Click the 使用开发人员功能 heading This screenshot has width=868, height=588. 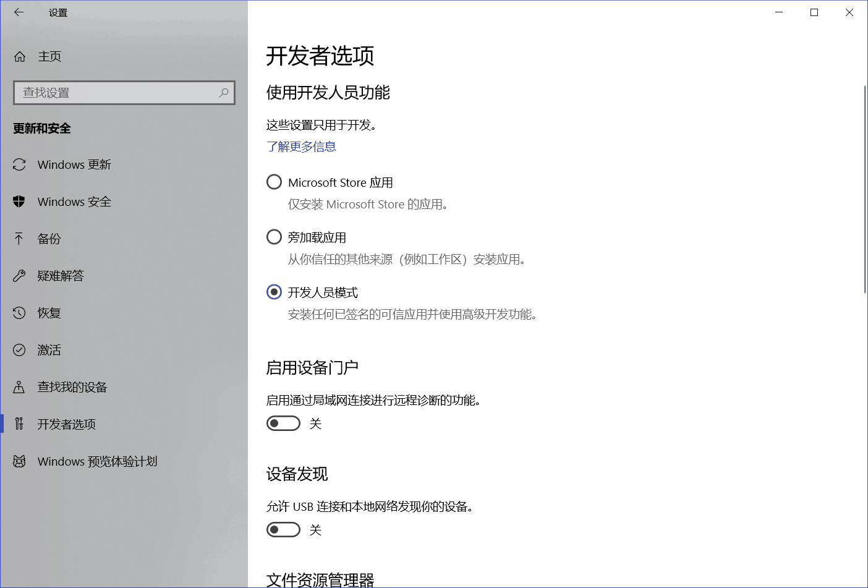coord(328,93)
